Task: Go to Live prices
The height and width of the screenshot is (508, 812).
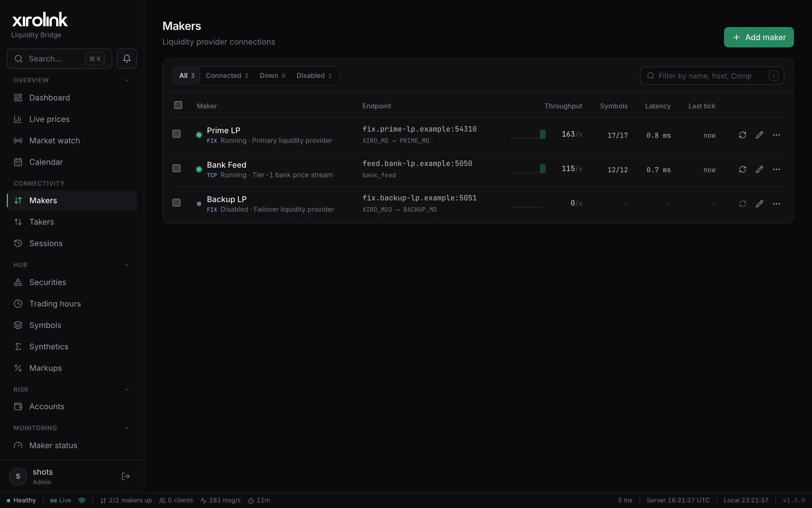Action: (72, 119)
